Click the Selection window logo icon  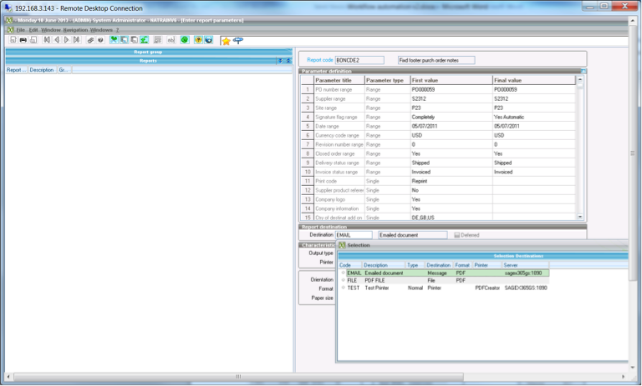pos(342,245)
